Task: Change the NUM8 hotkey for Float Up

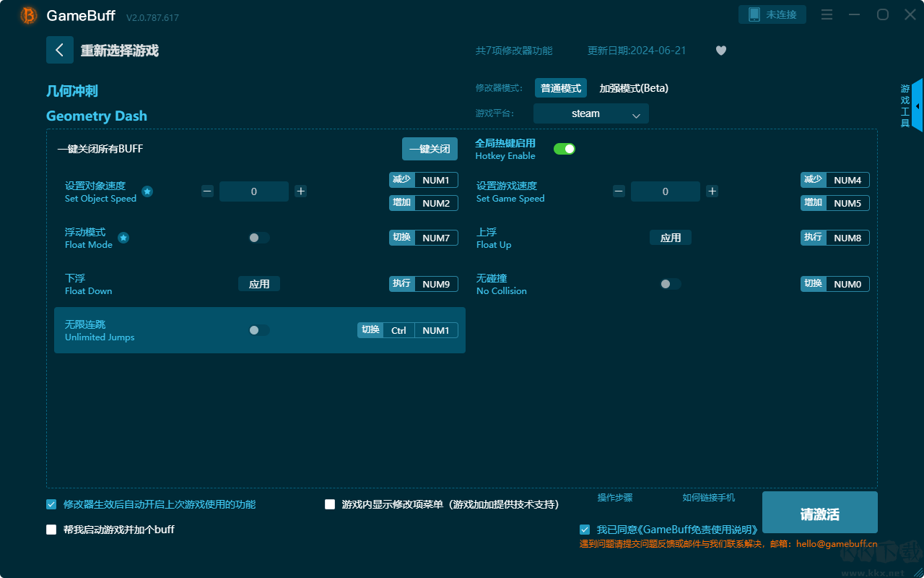Action: click(x=847, y=238)
